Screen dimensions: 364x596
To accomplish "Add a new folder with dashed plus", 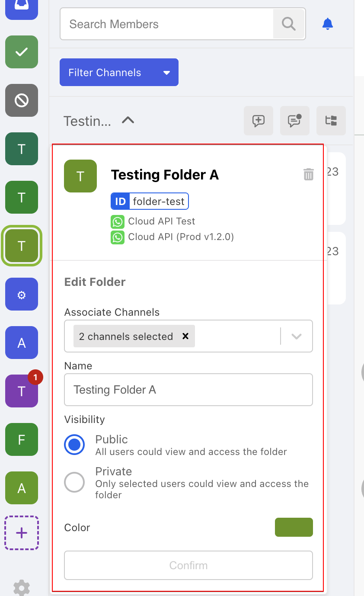I will (22, 533).
